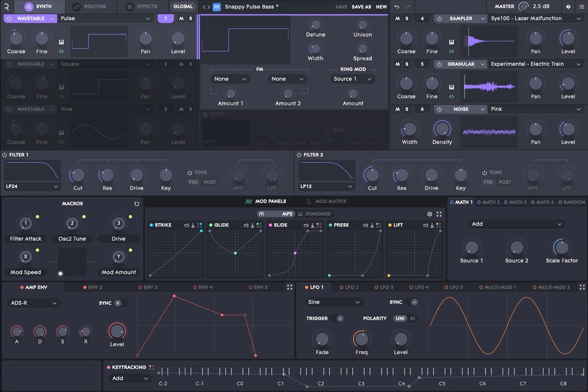588x392 pixels.
Task: Click the keyboard icon in Pulse oscillator
Action: (61, 42)
